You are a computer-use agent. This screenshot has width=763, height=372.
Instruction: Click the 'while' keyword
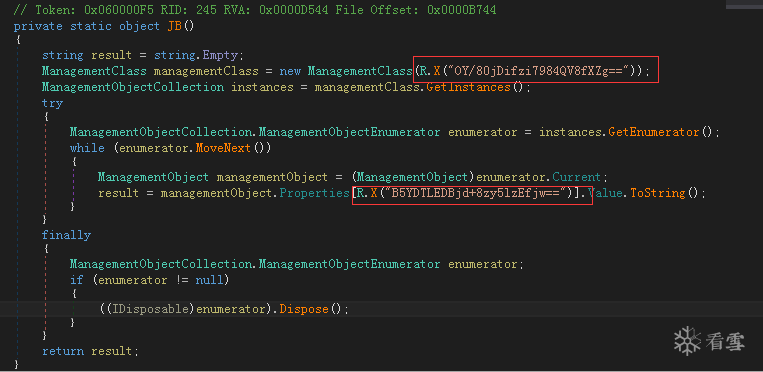tap(87, 148)
